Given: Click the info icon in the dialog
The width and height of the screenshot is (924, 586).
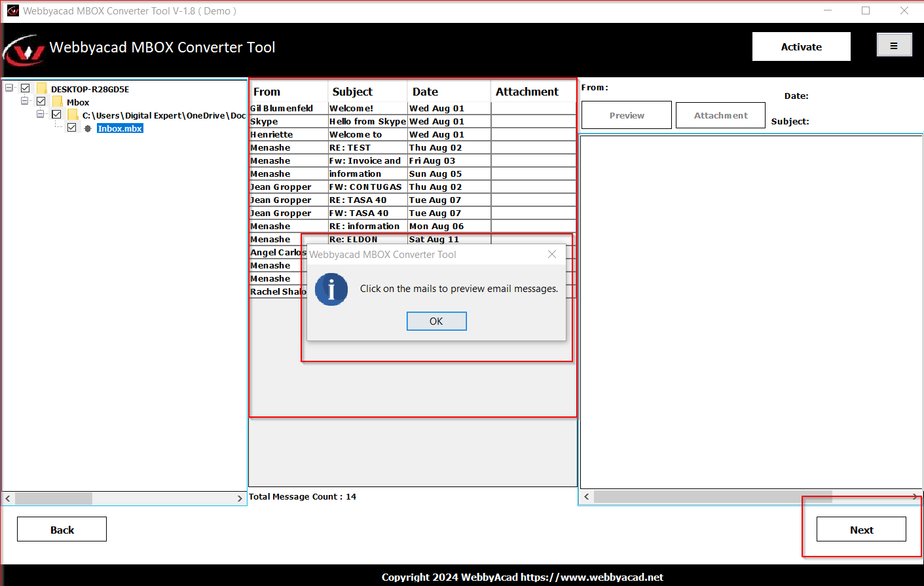Looking at the screenshot, I should point(331,289).
